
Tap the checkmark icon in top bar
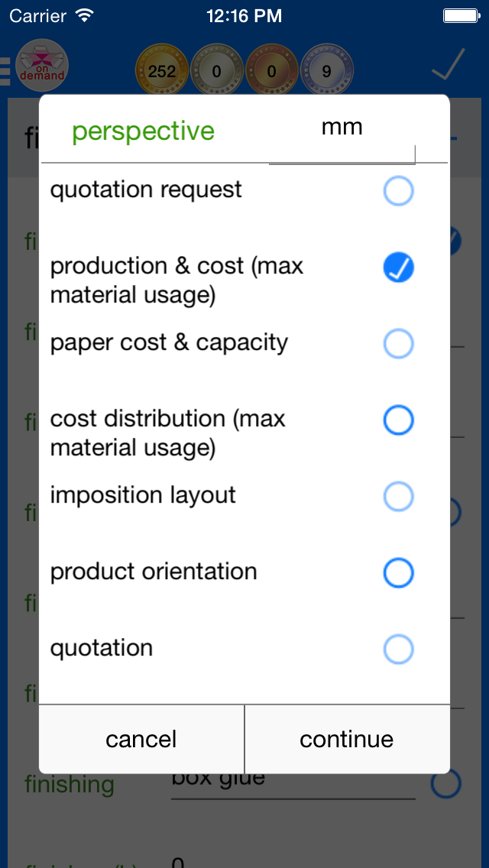447,65
